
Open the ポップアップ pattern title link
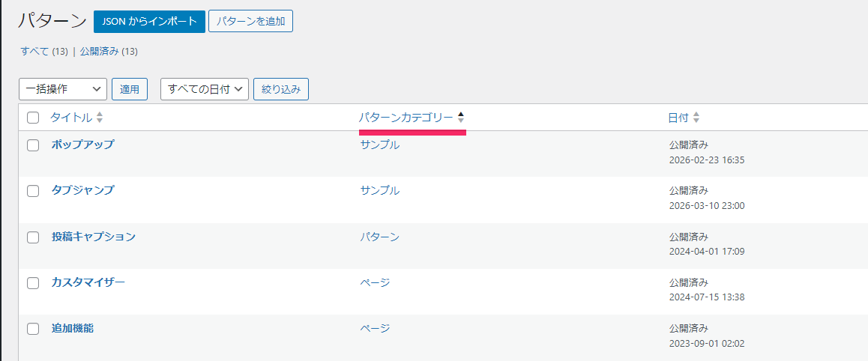point(82,145)
